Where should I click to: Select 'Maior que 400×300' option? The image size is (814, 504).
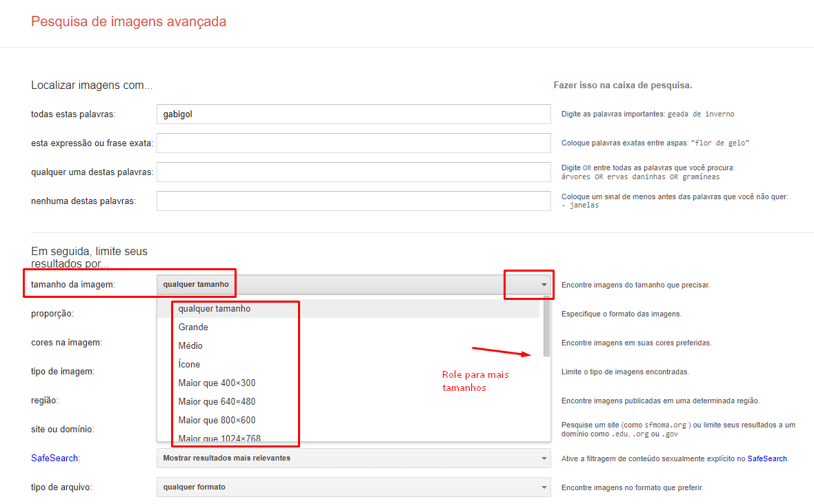click(x=348, y=383)
